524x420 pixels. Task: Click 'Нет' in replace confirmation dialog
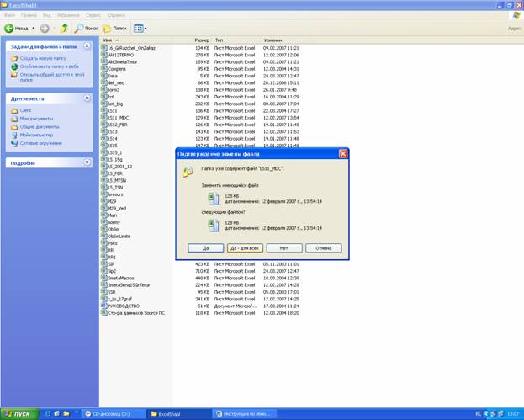tap(284, 248)
